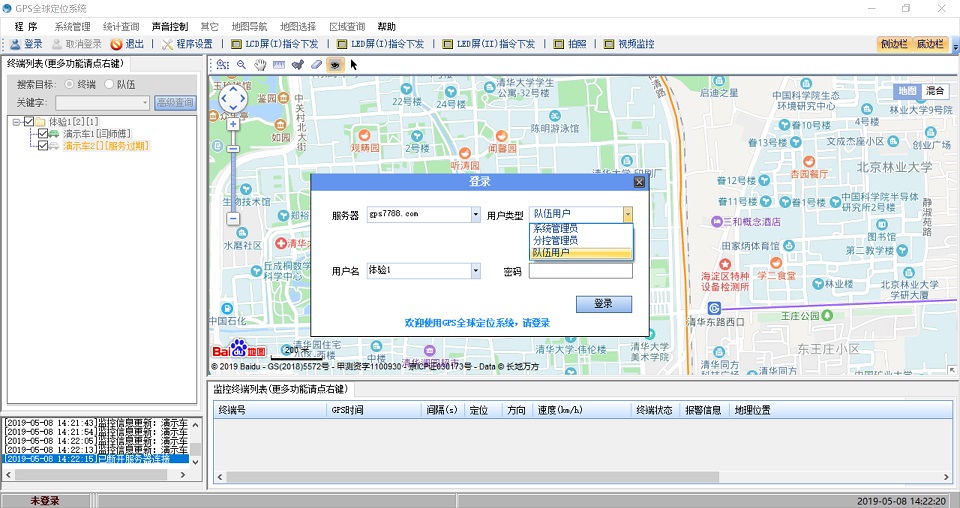
Task: Choose 分控管理员 from user type list
Action: (580, 241)
